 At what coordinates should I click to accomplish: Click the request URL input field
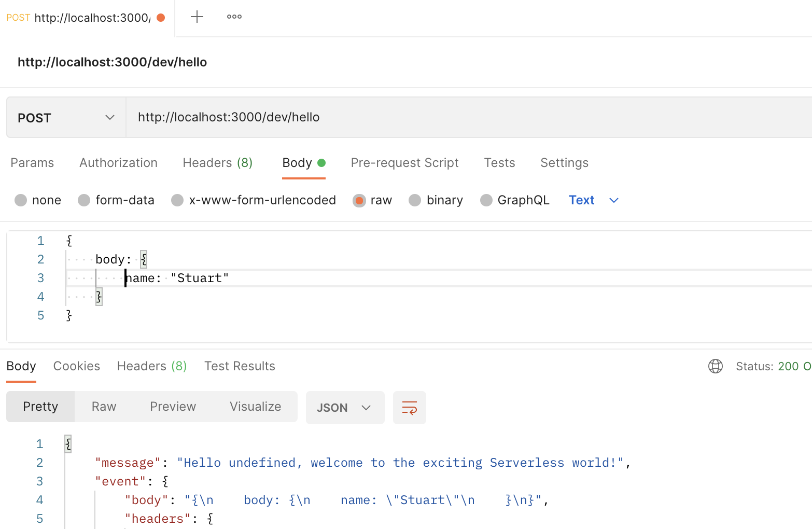click(x=467, y=117)
